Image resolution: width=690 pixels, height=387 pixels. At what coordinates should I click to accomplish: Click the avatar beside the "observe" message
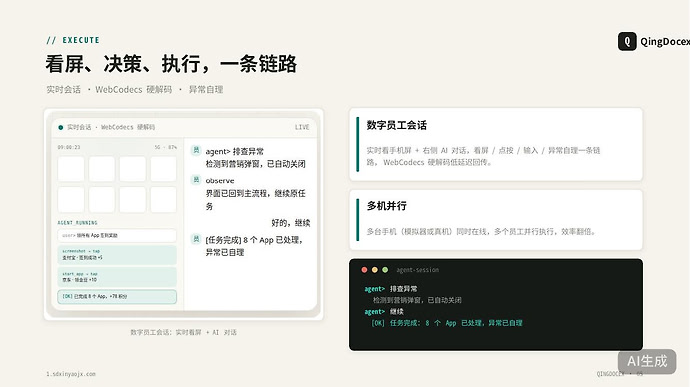pos(196,180)
